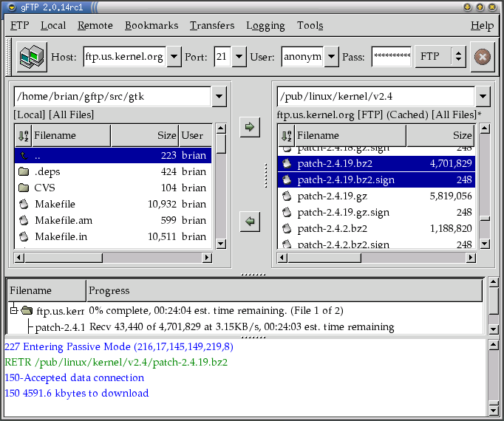Screen dimensions: 504x421
Task: Select patch-2.4.19.gz file in remote list
Action: pyautogui.click(x=332, y=196)
